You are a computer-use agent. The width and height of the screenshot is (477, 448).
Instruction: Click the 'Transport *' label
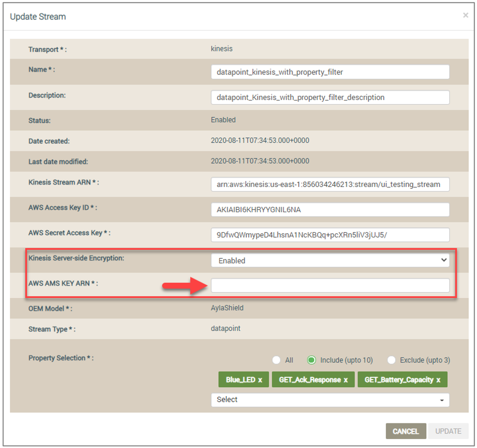47,49
